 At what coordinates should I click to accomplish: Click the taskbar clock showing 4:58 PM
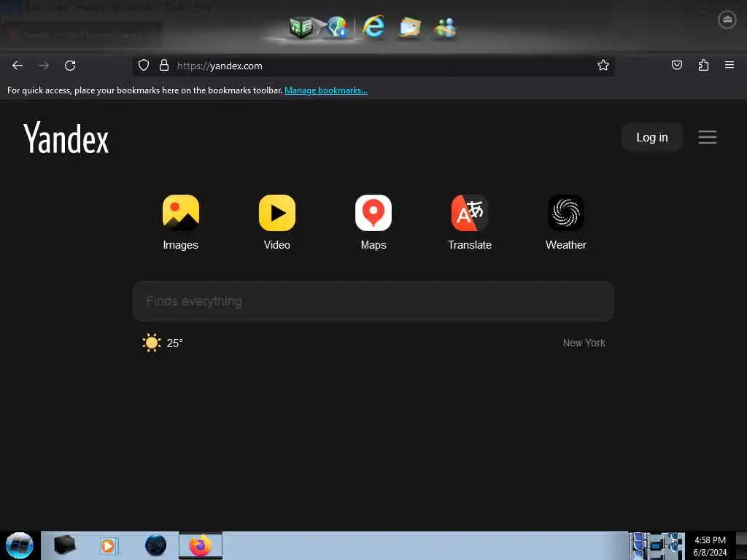(710, 546)
